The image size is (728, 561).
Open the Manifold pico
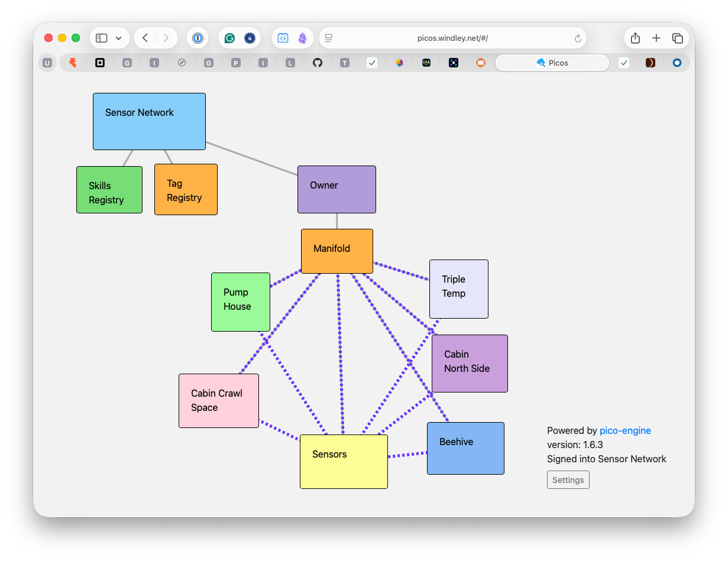tap(337, 251)
